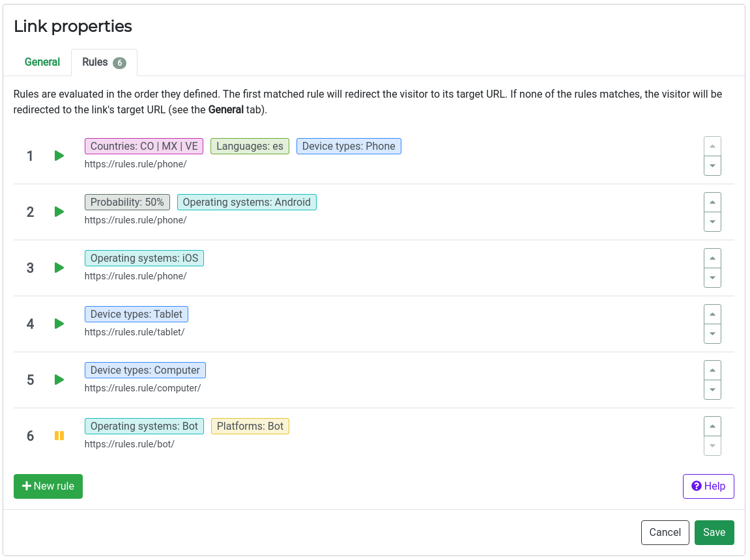Move rule 1 up with arrow
The height and width of the screenshot is (560, 750).
(712, 147)
